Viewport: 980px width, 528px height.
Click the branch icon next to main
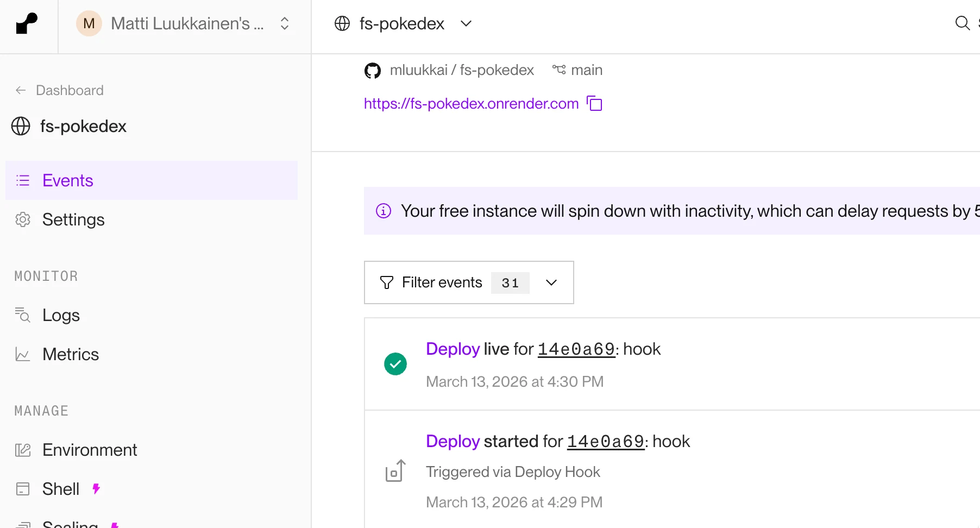pos(559,70)
